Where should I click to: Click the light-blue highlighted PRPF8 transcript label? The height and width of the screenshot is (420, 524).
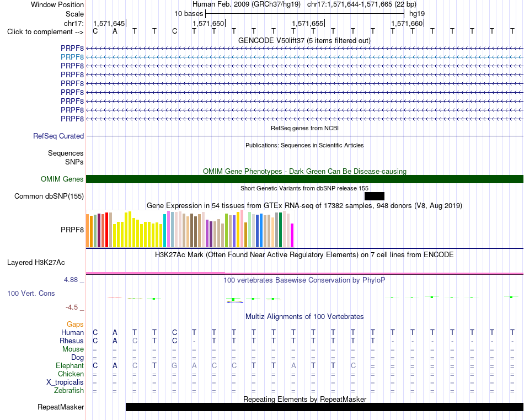pos(72,57)
